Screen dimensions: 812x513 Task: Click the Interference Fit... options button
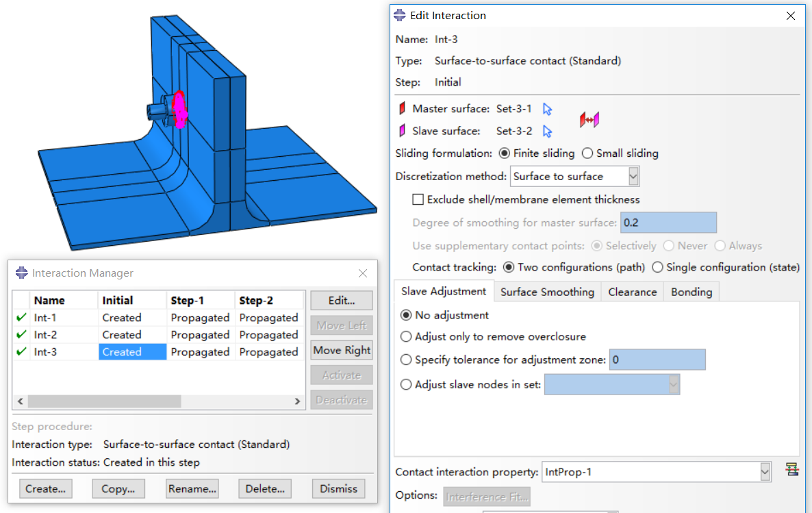pyautogui.click(x=487, y=497)
